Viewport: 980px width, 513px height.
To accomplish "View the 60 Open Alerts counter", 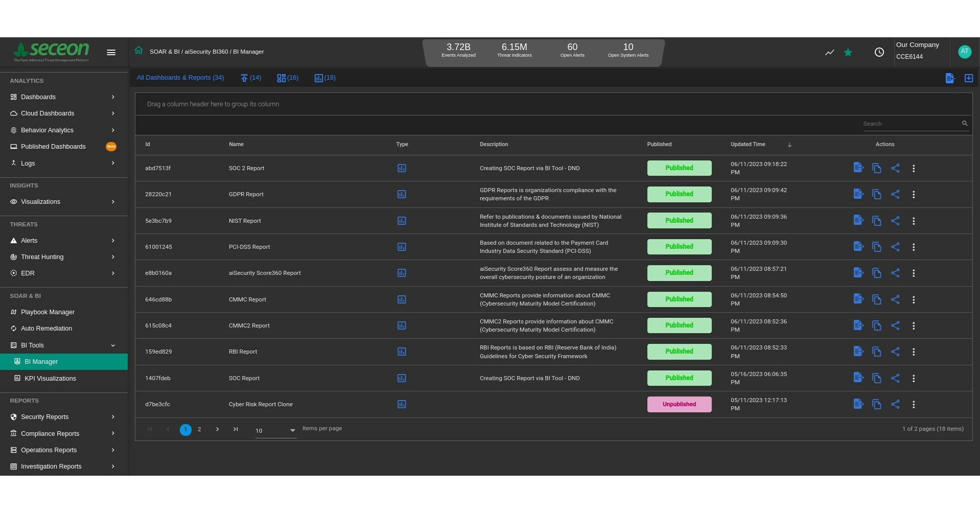I will 572,50.
